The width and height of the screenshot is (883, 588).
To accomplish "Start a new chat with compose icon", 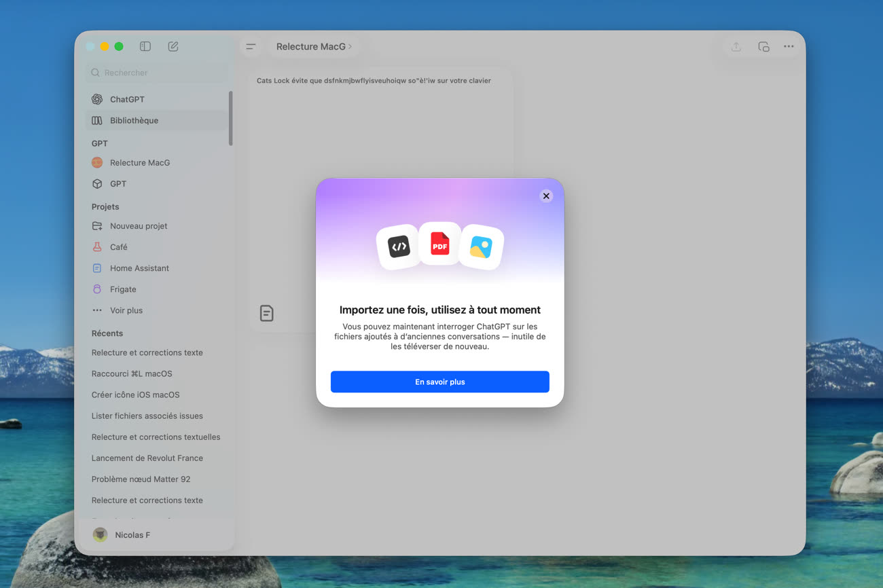I will click(173, 46).
